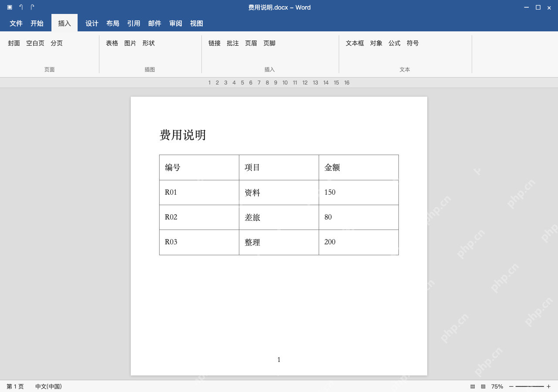Insert a cover page with 封面

tap(14, 43)
